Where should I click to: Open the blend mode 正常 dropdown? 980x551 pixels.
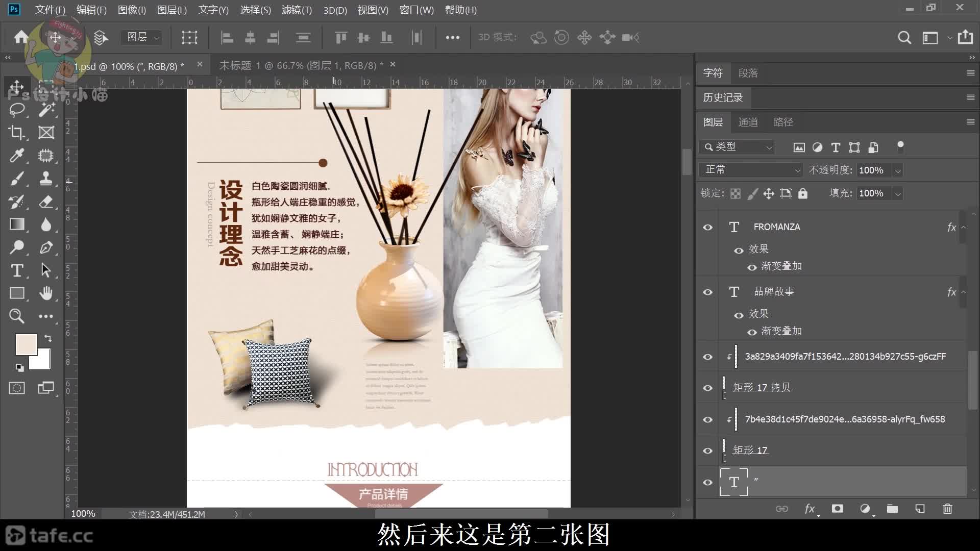pos(750,170)
